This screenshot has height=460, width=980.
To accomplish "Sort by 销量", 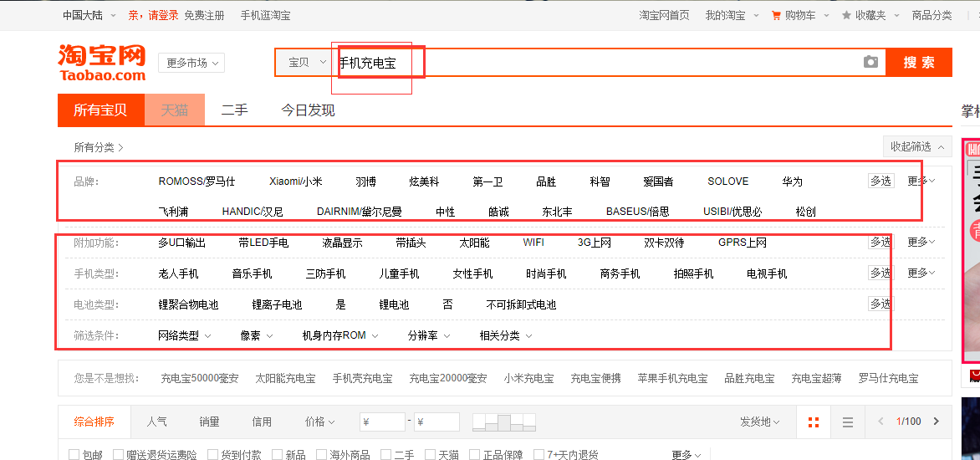I will (209, 422).
